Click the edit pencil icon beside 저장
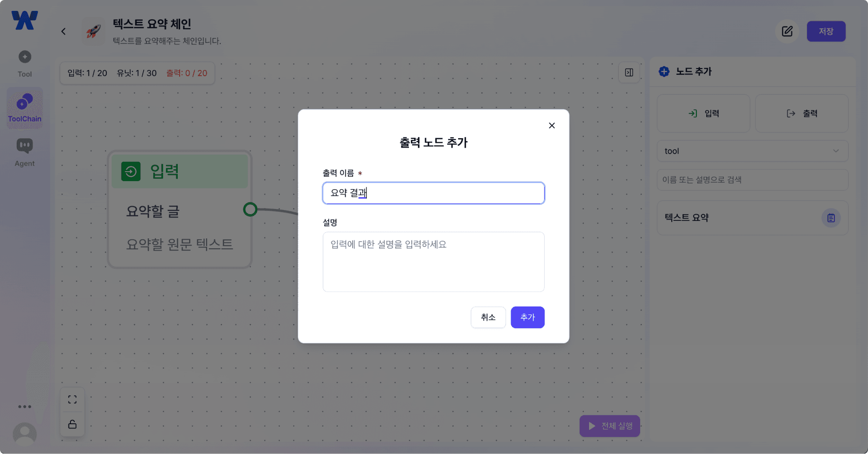 click(787, 31)
